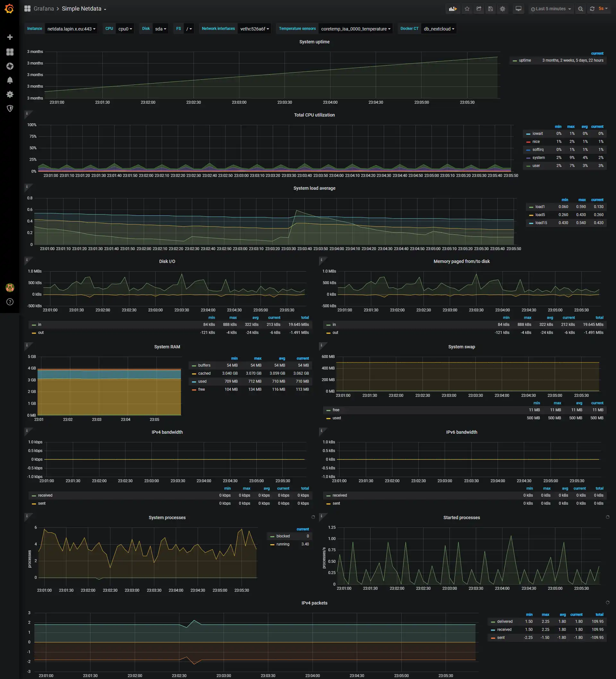Open the share dashboard icon
Screen dimensions: 616x679
(x=479, y=8)
